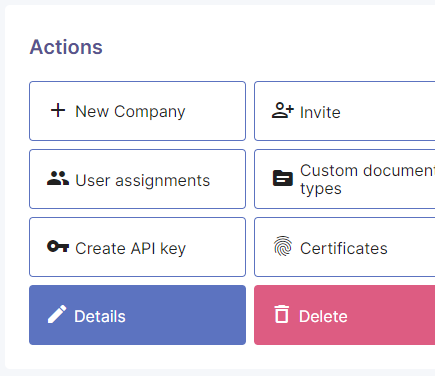Open Certificates
The width and height of the screenshot is (435, 376).
pyautogui.click(x=345, y=247)
